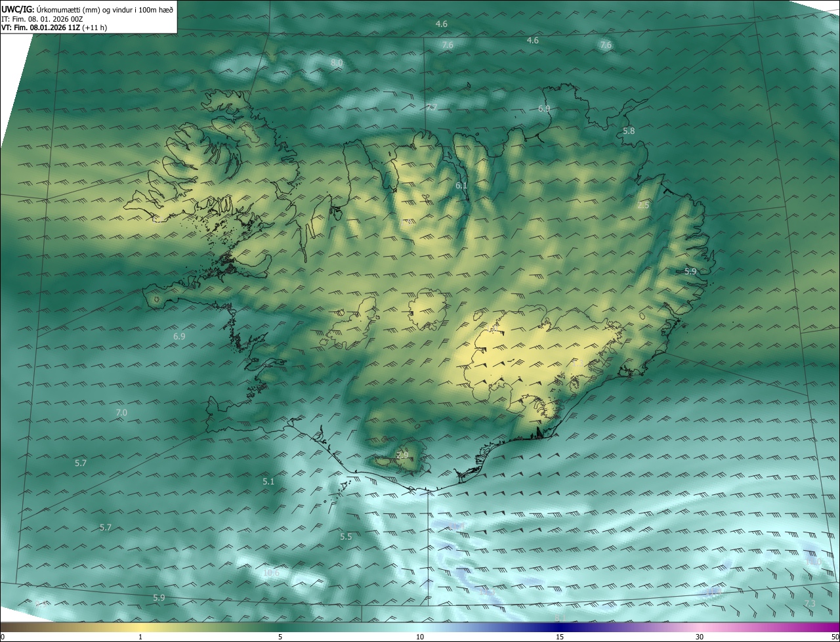Click the colorbar tick label 10
Screen dimensions: 840x642
[420, 637]
